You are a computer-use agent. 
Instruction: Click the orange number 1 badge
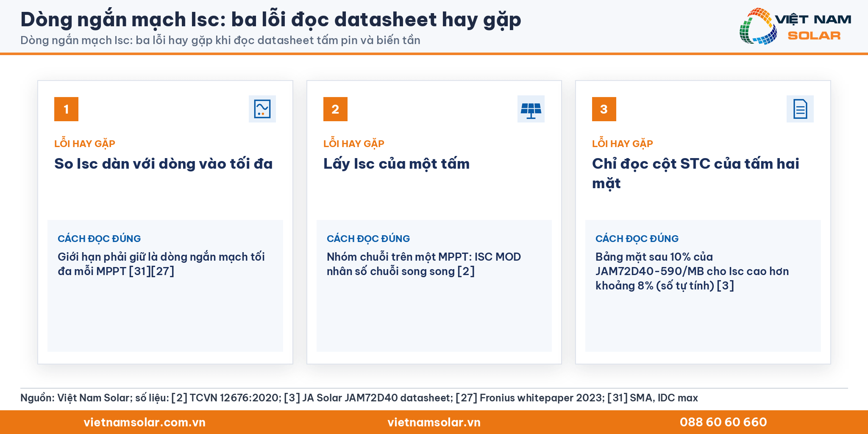click(66, 109)
